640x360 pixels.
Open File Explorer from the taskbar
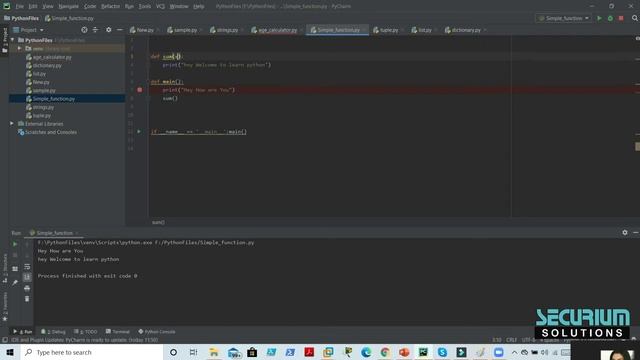coord(214,352)
